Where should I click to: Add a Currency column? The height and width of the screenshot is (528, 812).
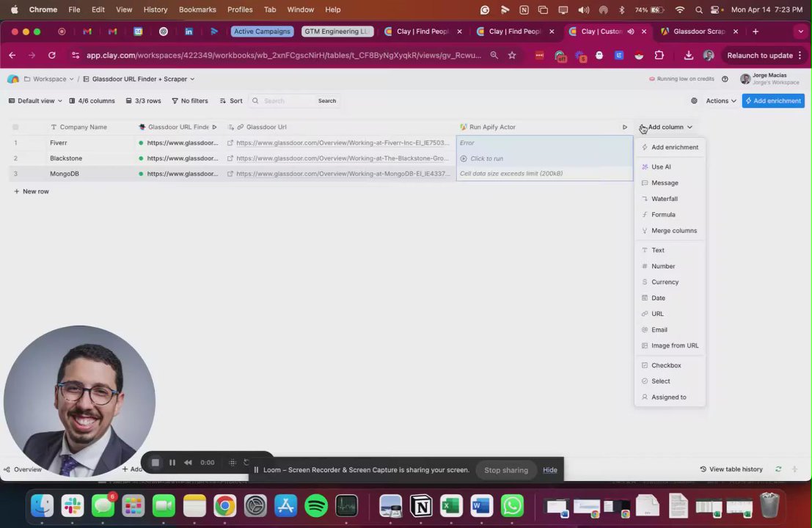(670, 282)
